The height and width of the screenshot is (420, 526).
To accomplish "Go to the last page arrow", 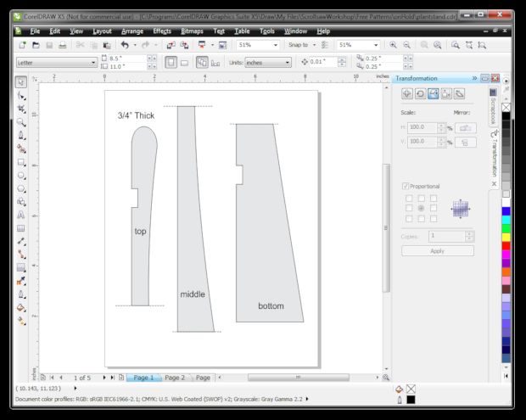I will pos(112,378).
